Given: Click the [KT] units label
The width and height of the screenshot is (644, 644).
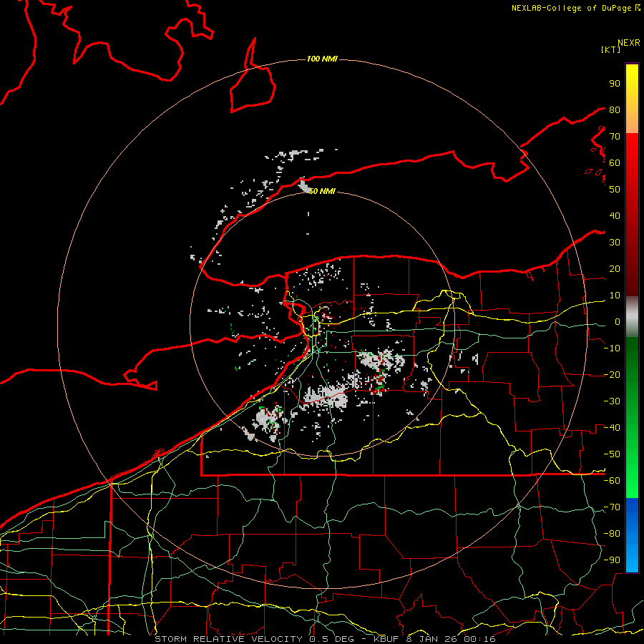Looking at the screenshot, I should click(x=611, y=49).
